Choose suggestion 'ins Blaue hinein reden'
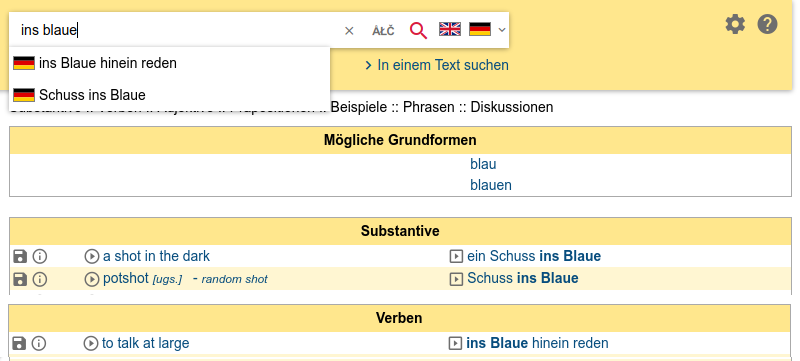This screenshot has height=361, width=800. [169, 63]
